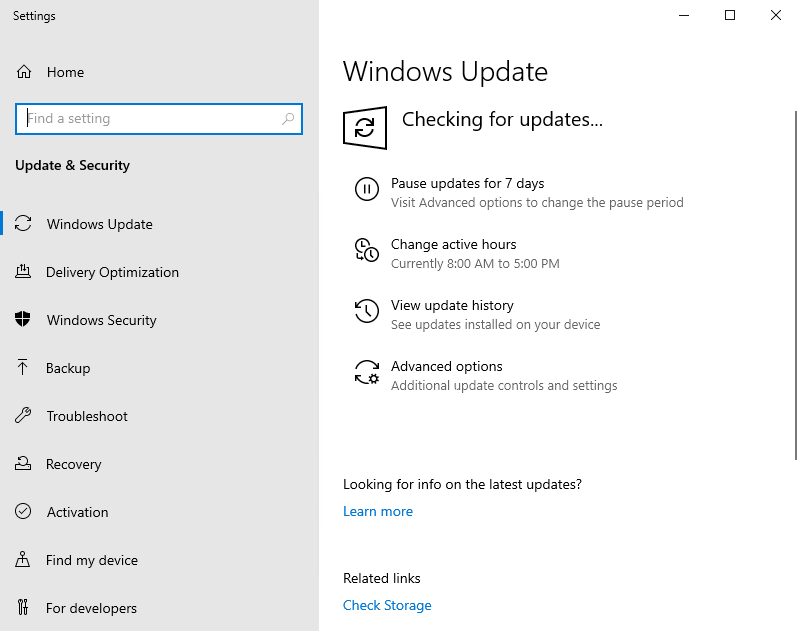Click 'See updates installed on your device' text
The width and height of the screenshot is (798, 631).
[x=495, y=325]
